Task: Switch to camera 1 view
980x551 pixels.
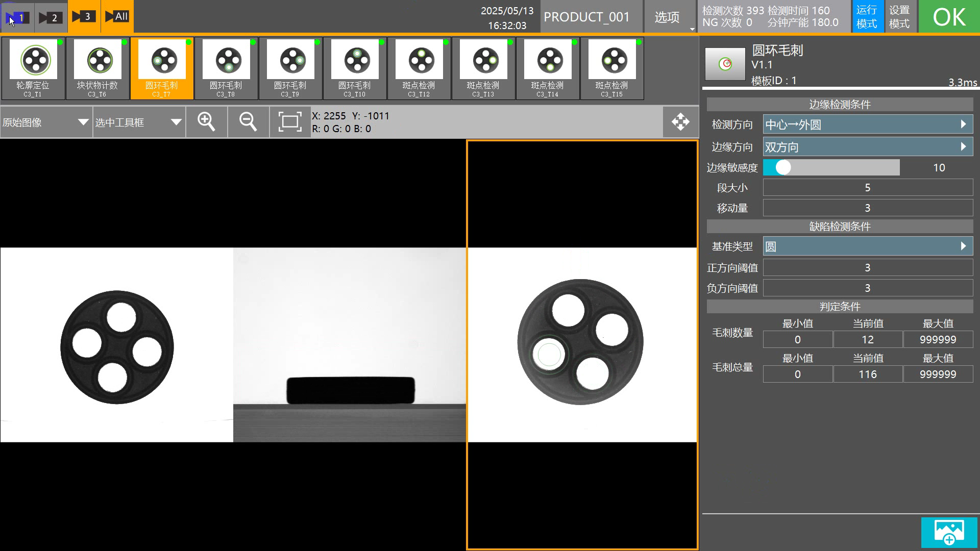Action: pos(17,17)
